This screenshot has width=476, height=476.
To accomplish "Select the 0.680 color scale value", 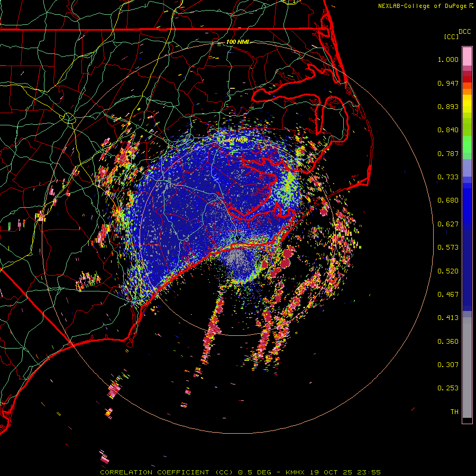I will pos(448,200).
